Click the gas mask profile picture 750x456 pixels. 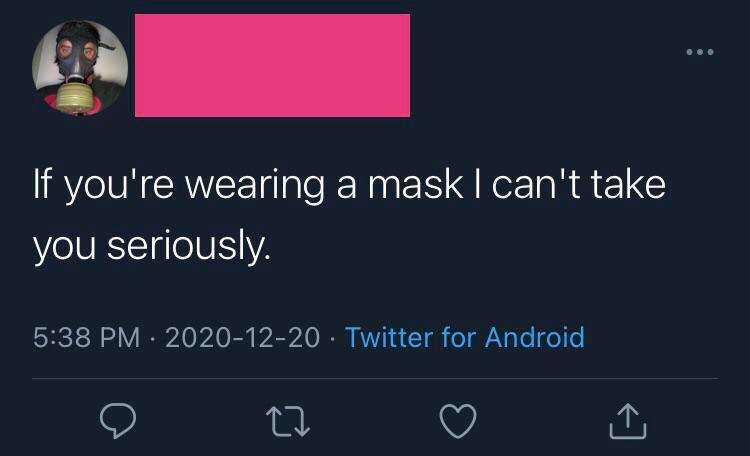(x=80, y=67)
